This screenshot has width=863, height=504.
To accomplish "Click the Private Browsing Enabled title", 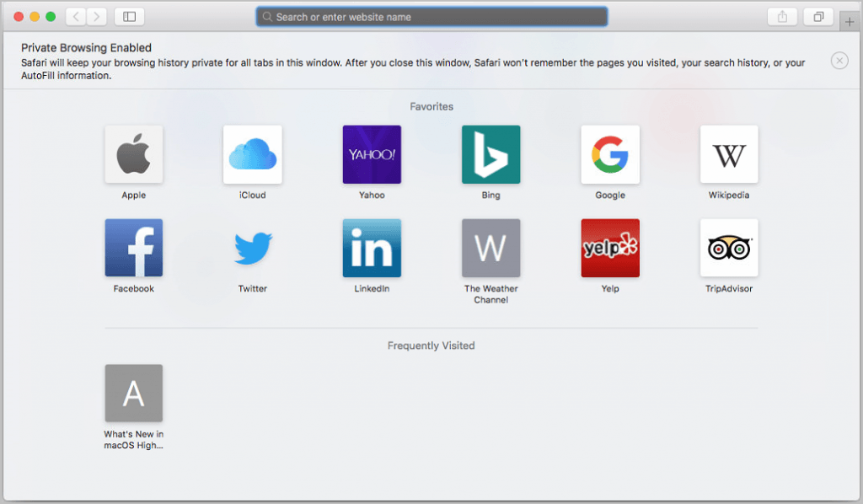I will 87,48.
